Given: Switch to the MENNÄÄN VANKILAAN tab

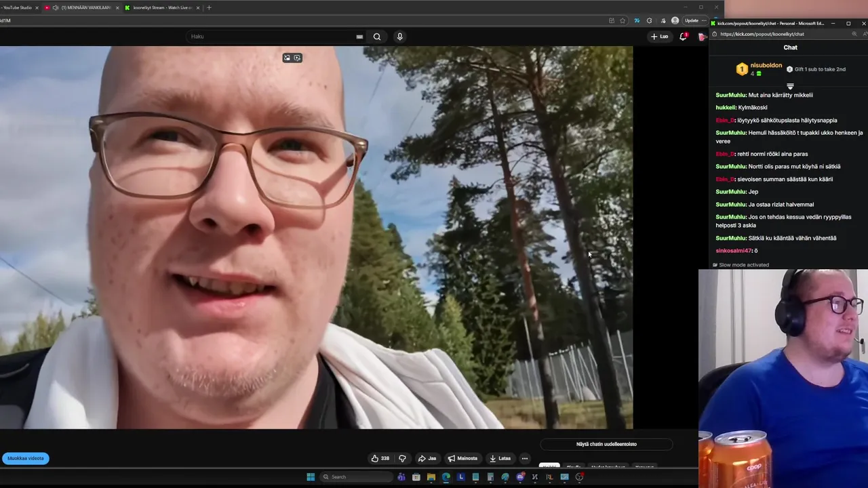Looking at the screenshot, I should click(81, 7).
